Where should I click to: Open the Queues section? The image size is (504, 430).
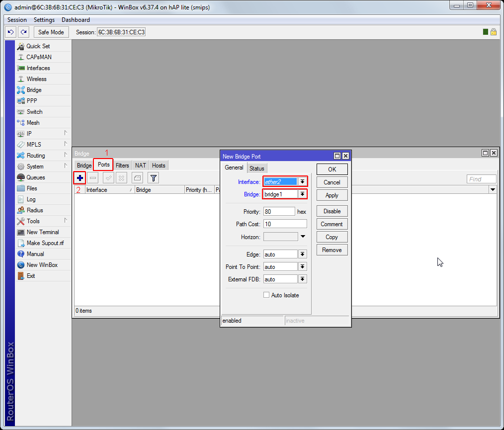pos(35,177)
